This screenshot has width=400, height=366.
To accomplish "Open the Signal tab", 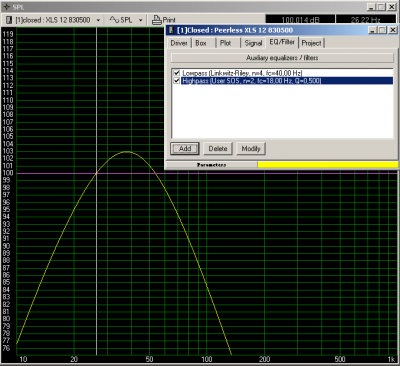I will tap(253, 43).
